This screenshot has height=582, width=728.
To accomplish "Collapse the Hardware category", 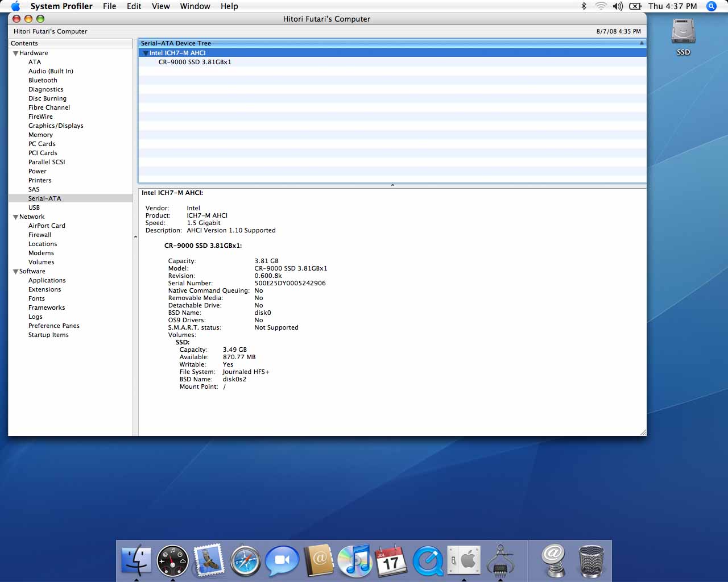I will 16,53.
